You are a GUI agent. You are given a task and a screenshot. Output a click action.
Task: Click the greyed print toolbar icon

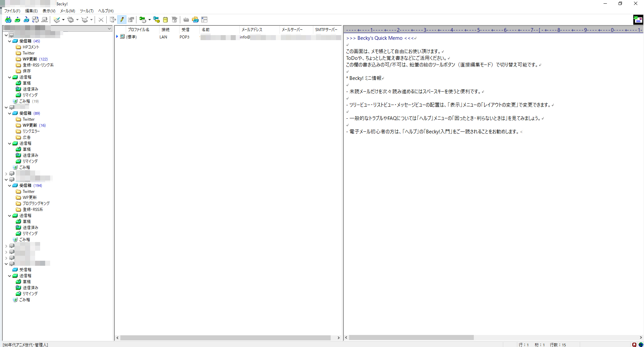point(186,20)
